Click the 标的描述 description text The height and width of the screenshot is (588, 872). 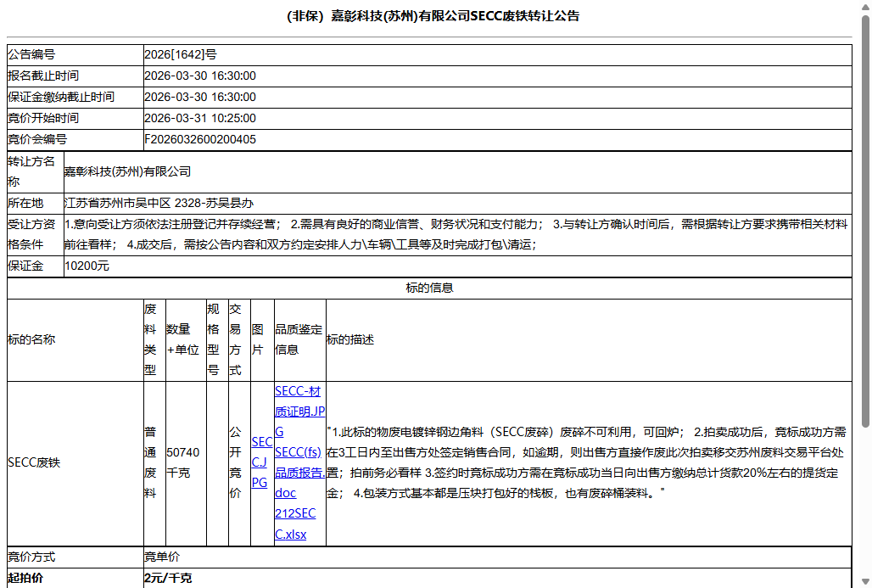585,462
